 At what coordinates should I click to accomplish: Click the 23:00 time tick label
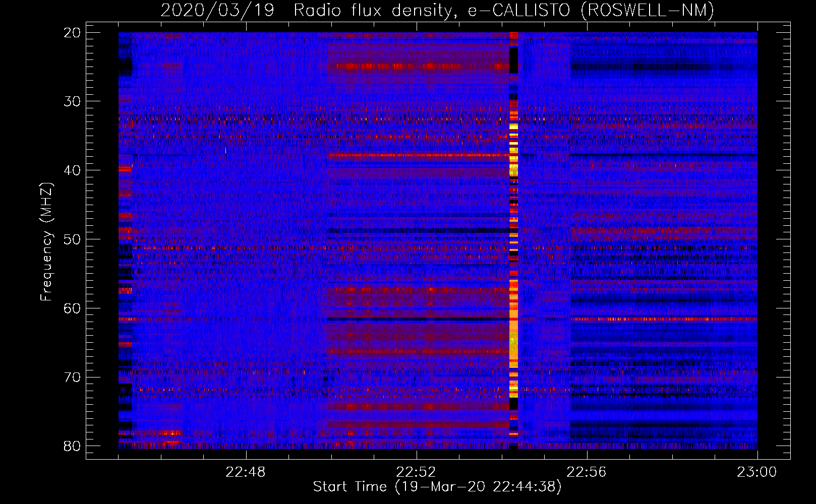pos(757,472)
